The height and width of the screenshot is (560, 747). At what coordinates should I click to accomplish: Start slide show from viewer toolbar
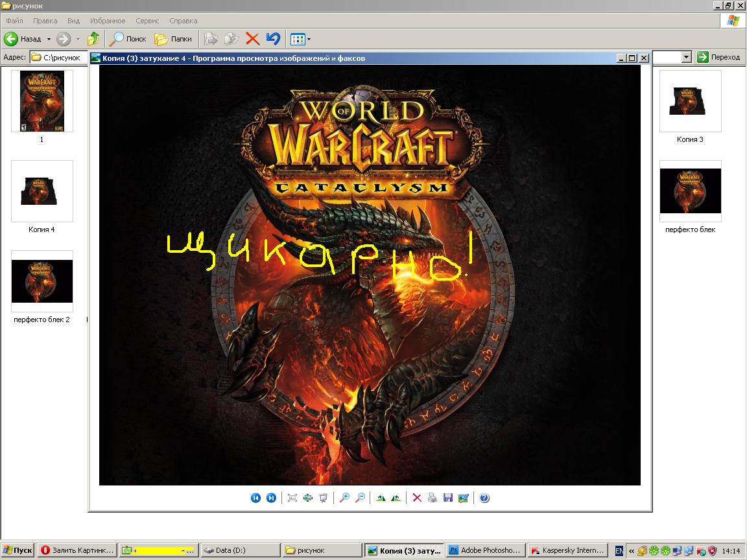pyautogui.click(x=324, y=498)
